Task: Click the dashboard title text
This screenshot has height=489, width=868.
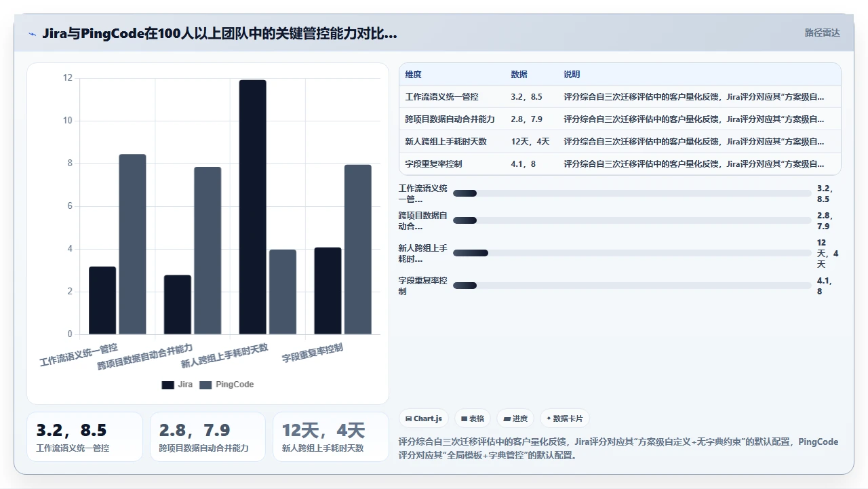Action: point(219,33)
